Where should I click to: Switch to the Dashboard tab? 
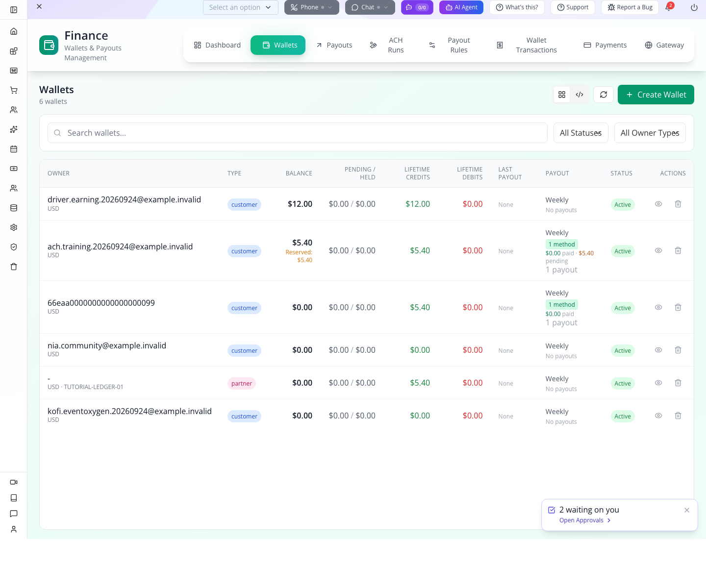(217, 45)
